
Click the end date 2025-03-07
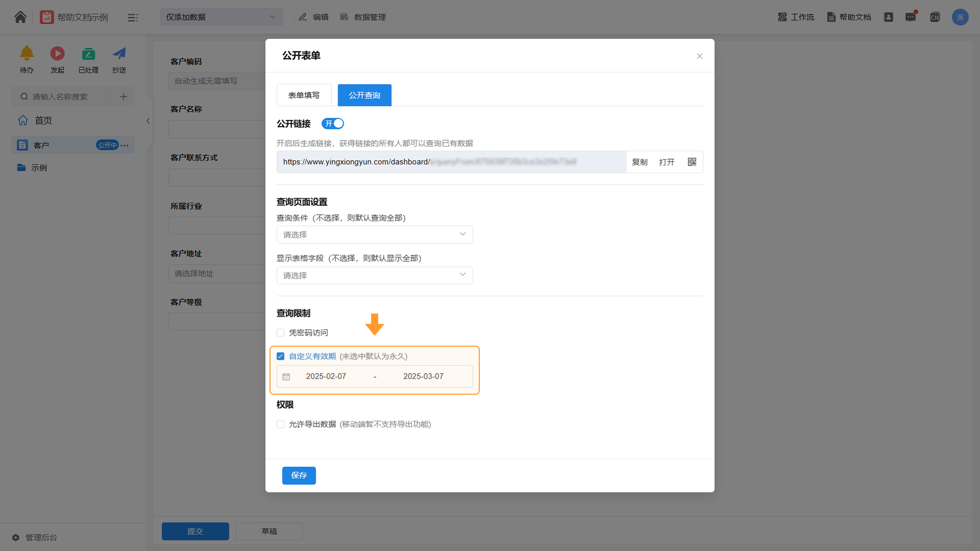[x=423, y=376]
